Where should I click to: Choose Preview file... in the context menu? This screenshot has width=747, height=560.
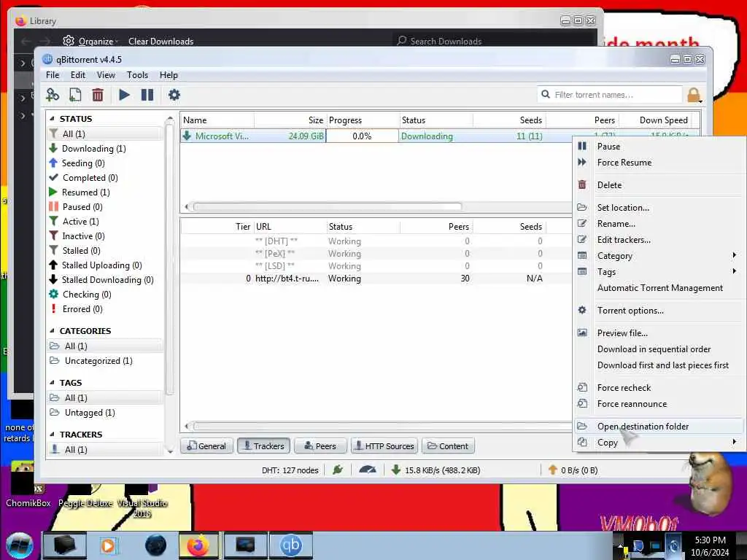pos(659,332)
